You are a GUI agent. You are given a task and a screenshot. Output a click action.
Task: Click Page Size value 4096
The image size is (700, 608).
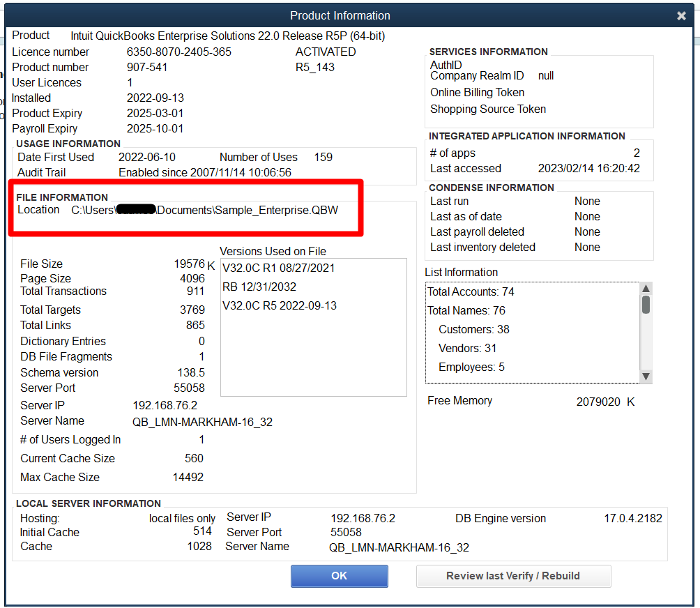tap(192, 278)
